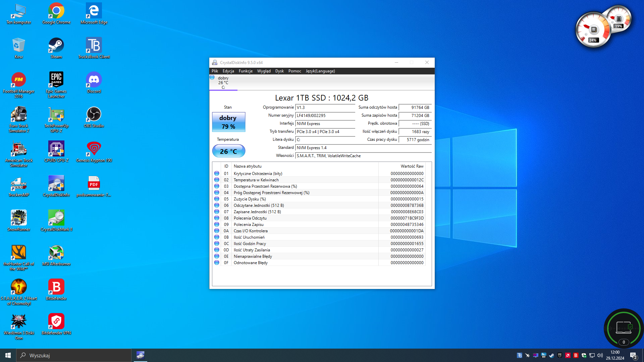Click the CPUID CPU-Z desktop icon
Viewport: 644px width, 362px height.
(x=56, y=152)
